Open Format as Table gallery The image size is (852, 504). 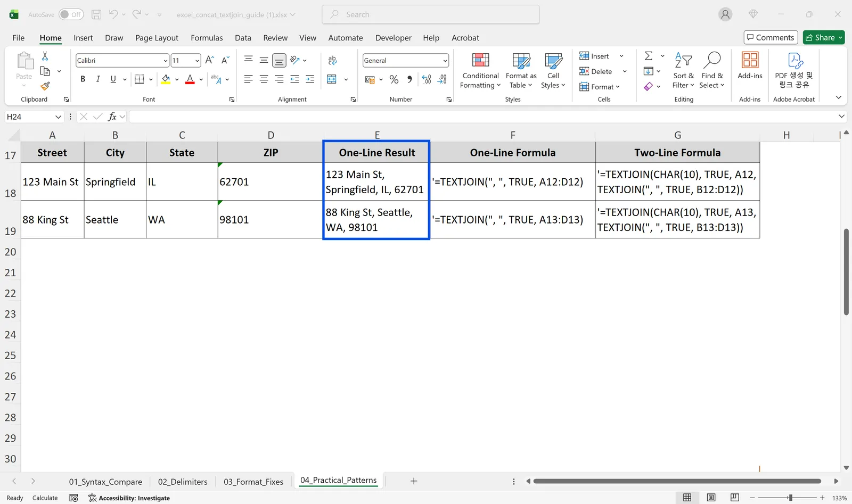pyautogui.click(x=521, y=71)
